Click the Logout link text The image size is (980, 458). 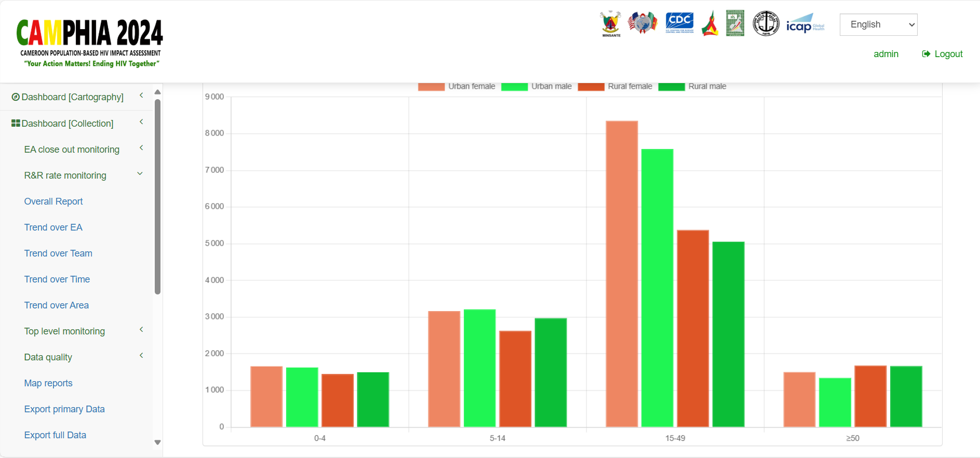(949, 54)
